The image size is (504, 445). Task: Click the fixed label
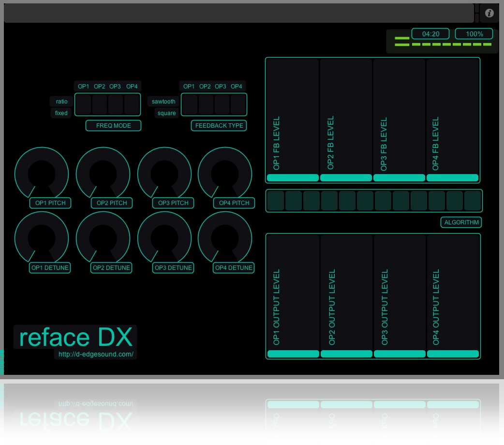tap(61, 113)
